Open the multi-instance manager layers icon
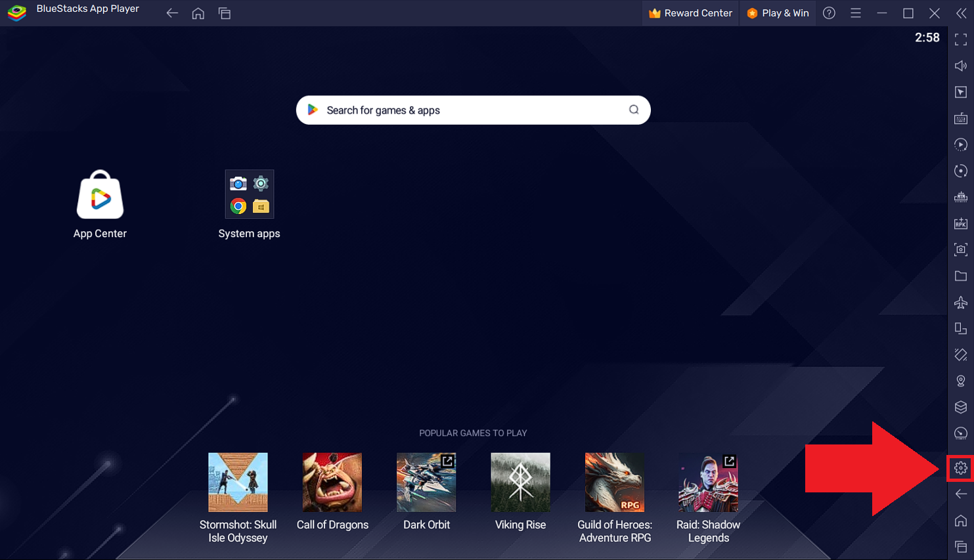 961,407
